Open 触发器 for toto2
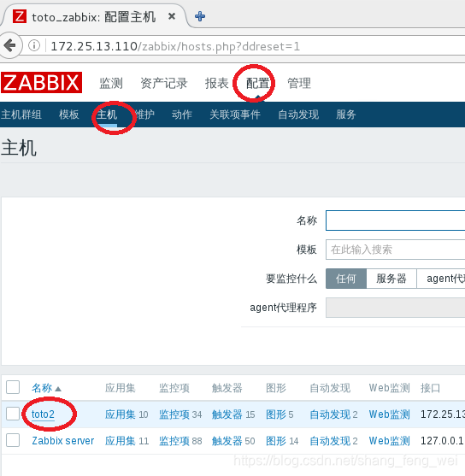 [227, 414]
